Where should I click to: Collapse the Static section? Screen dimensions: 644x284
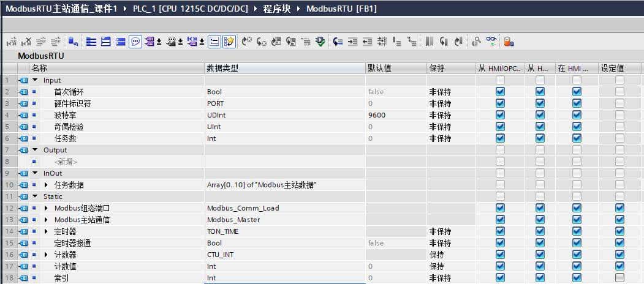coord(34,196)
